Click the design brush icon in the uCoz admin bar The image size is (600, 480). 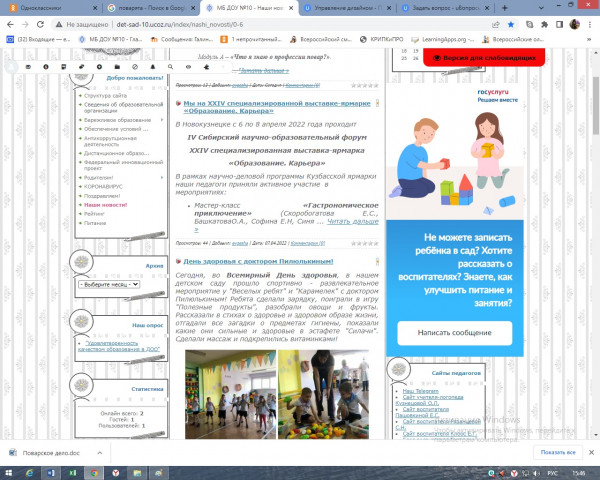click(x=82, y=67)
